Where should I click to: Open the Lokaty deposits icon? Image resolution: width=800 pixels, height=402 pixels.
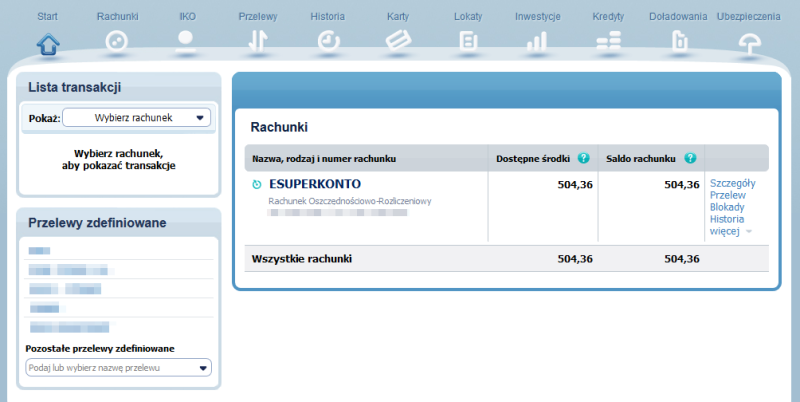pos(468,41)
